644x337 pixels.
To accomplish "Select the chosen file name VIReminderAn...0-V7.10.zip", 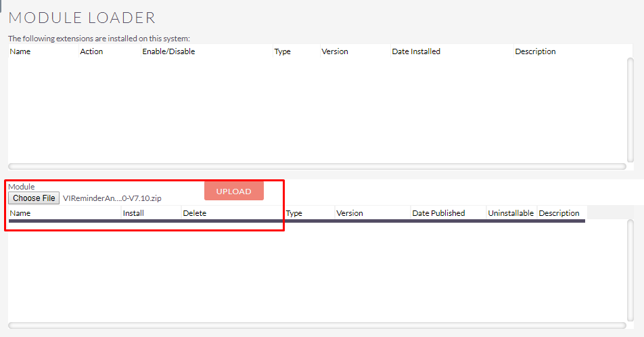I will [112, 198].
